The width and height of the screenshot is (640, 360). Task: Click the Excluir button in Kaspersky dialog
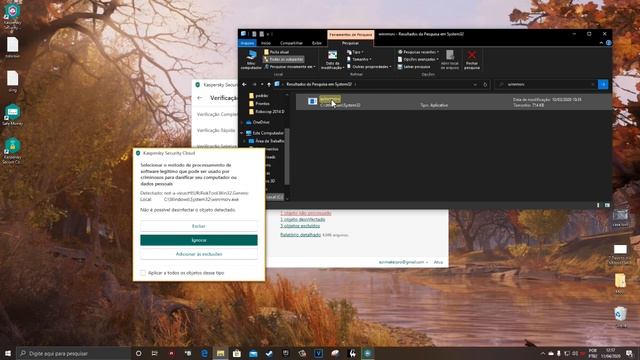pos(199,226)
